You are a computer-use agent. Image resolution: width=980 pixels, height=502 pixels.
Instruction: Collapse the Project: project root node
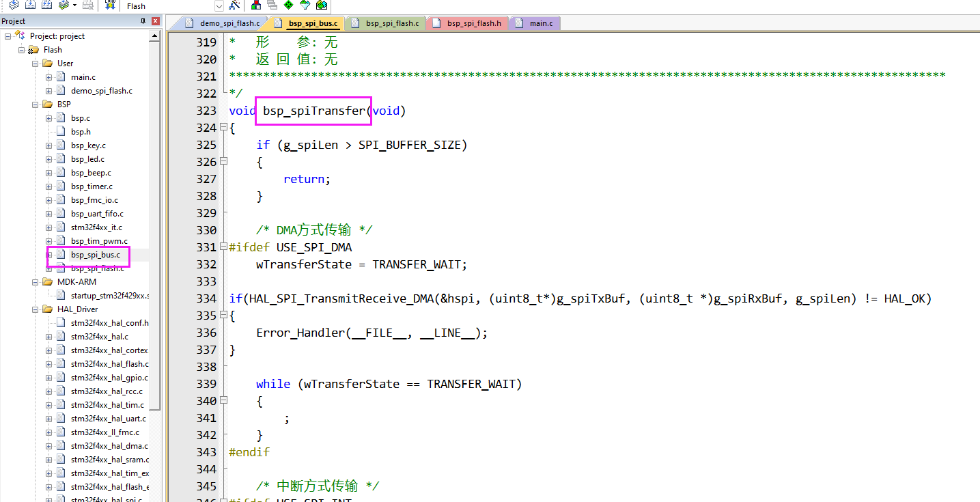[x=8, y=36]
